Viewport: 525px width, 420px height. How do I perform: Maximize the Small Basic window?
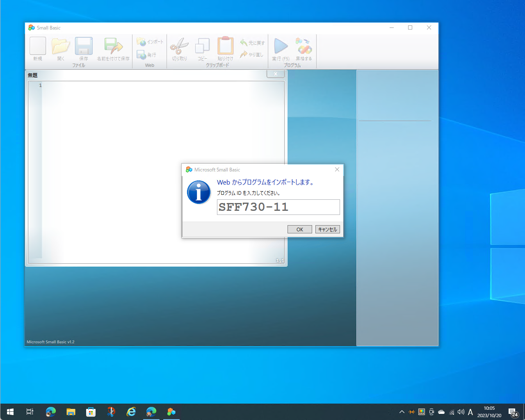(x=410, y=27)
